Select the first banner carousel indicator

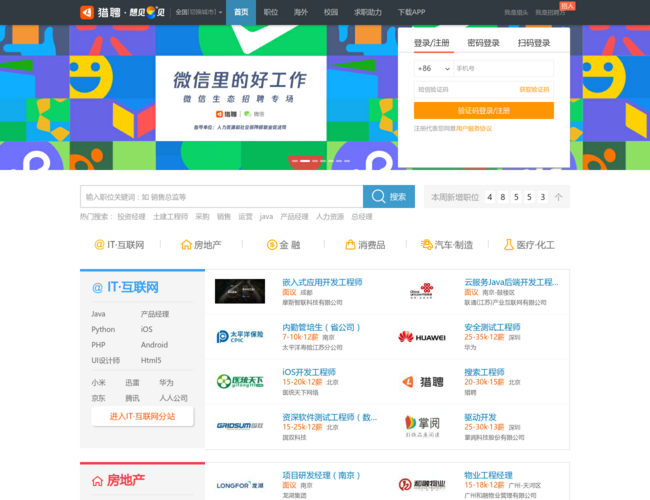pyautogui.click(x=294, y=161)
